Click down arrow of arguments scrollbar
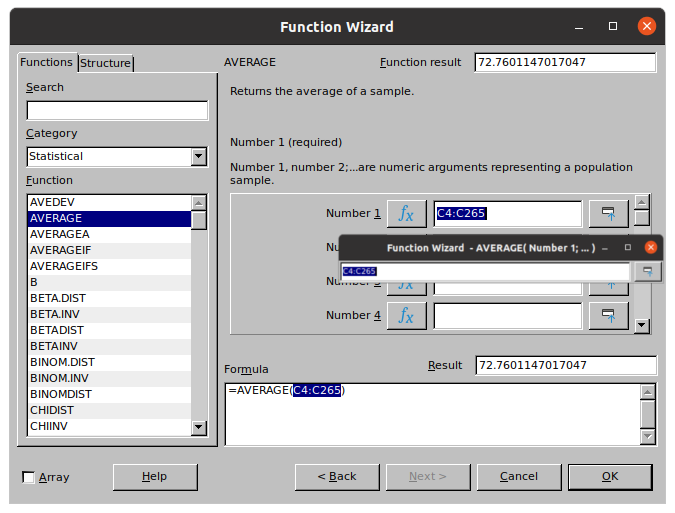 (x=642, y=325)
